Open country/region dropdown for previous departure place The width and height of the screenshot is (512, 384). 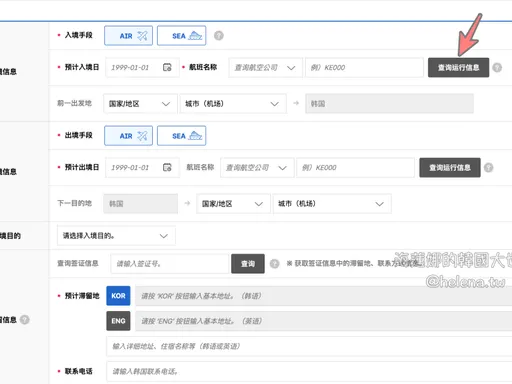pyautogui.click(x=140, y=104)
